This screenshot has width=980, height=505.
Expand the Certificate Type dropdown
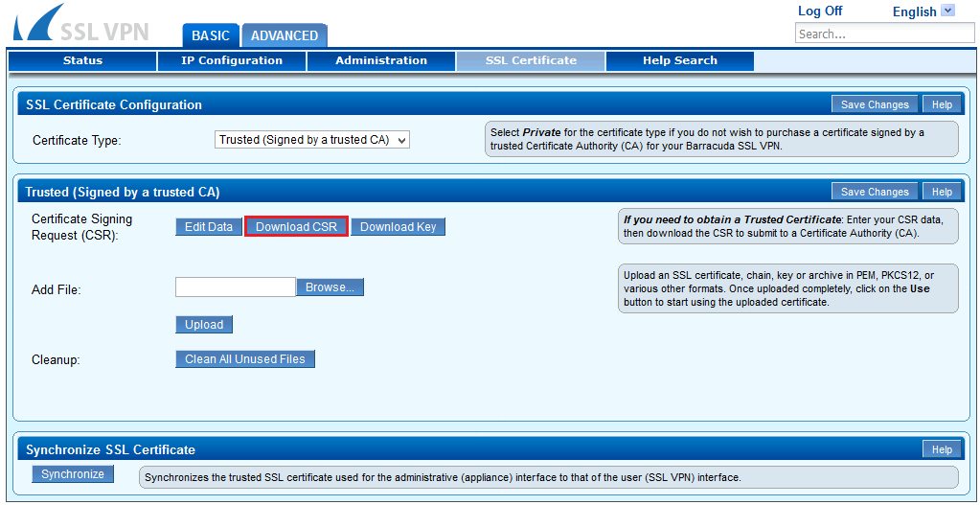pos(313,140)
